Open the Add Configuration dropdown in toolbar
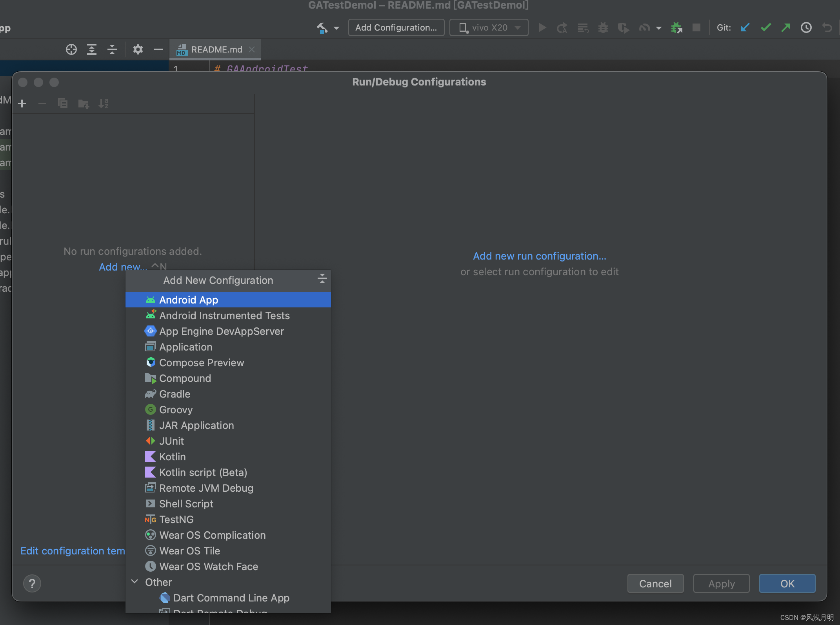Screen dimensions: 840x625 pyautogui.click(x=396, y=28)
